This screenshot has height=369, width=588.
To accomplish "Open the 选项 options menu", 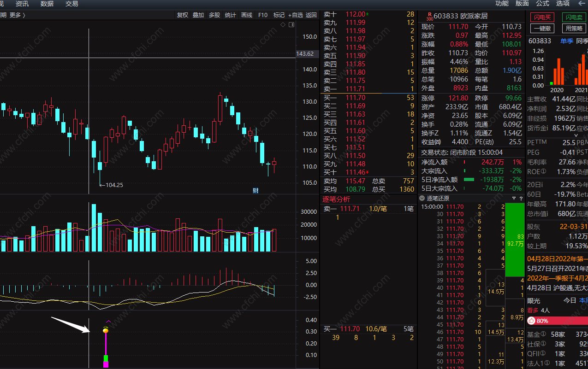I will coord(563,4).
